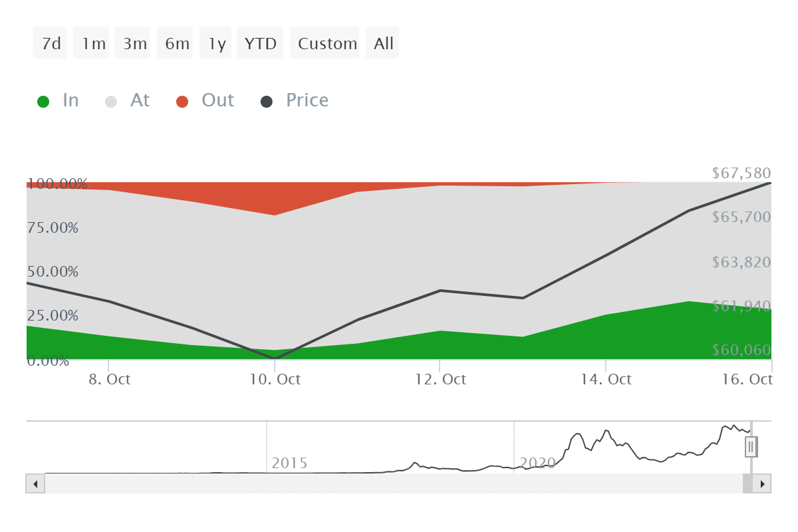Hide the red Out series in legend

point(182,102)
